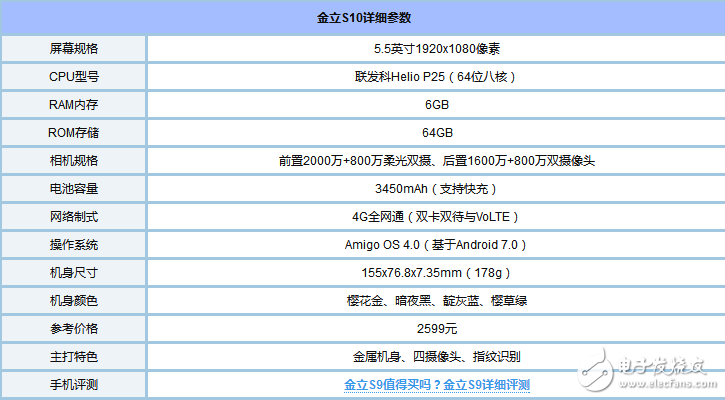725x400 pixels.
Task: Select the 联发科Helio P25 value cell
Action: click(436, 77)
